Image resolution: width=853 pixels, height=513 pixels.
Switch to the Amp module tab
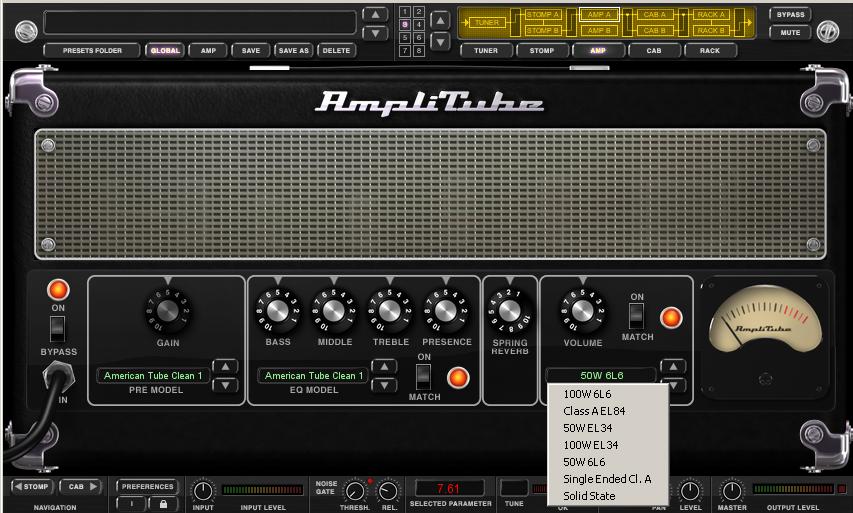[598, 51]
